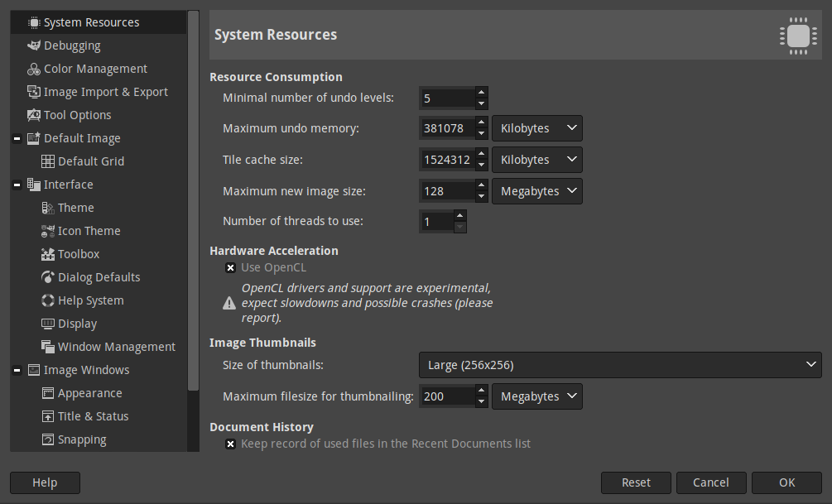
Task: Click the Title & Status icon
Action: (x=48, y=416)
